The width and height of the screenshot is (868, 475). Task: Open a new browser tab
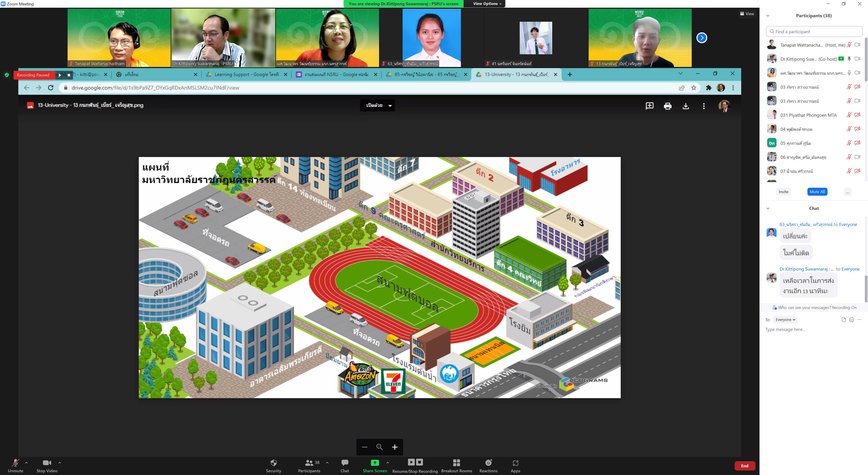570,74
